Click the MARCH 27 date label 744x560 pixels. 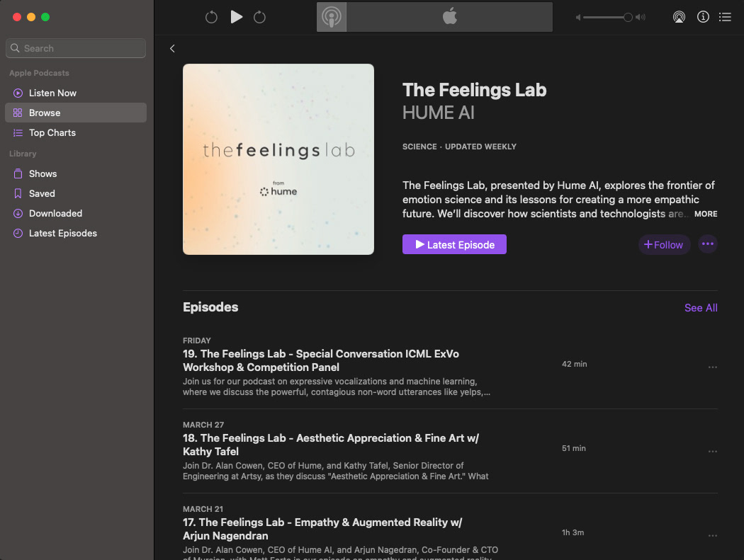pos(203,425)
